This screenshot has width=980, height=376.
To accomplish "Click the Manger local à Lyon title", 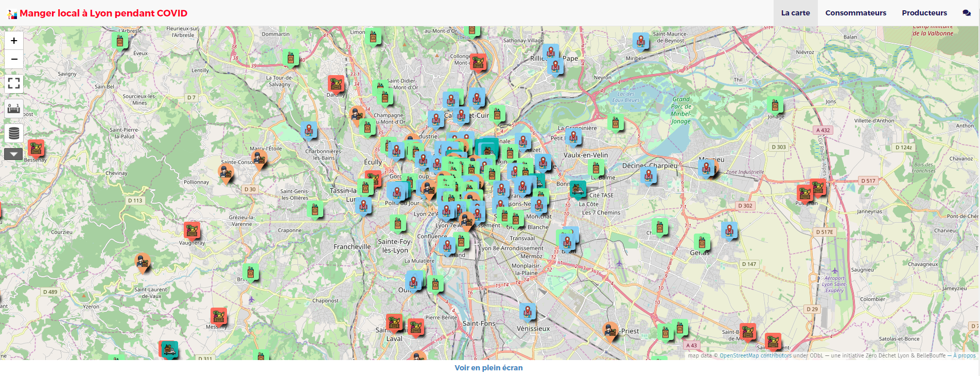I will [103, 13].
